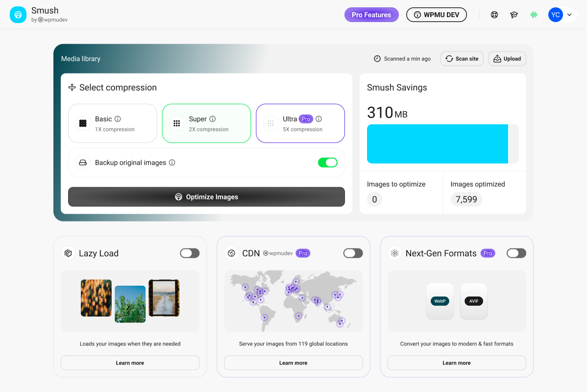Expand the YC account dropdown arrow

[569, 15]
